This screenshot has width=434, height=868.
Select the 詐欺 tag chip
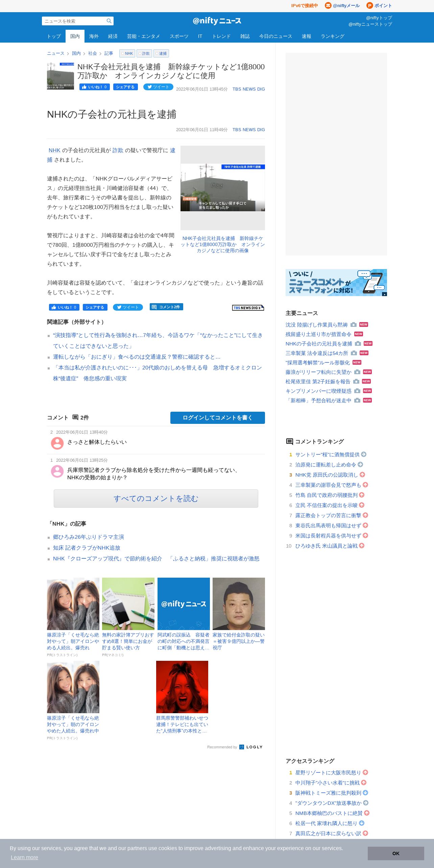pyautogui.click(x=144, y=53)
